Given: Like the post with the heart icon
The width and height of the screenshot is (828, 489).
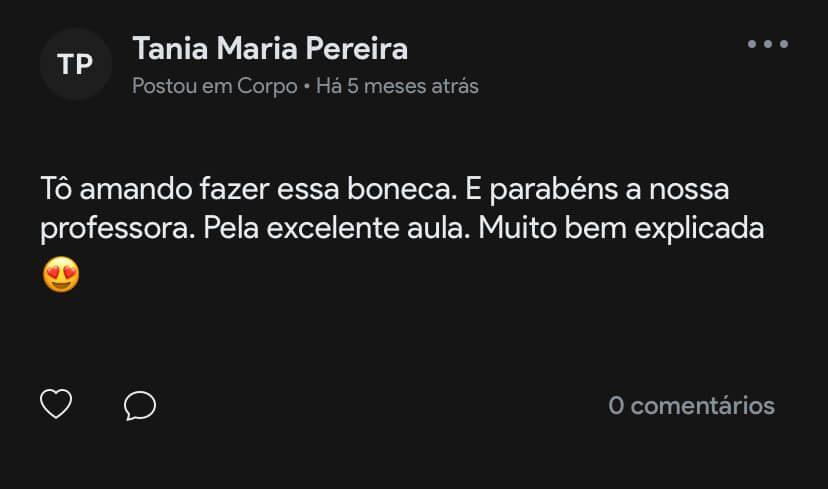Looking at the screenshot, I should 56,404.
